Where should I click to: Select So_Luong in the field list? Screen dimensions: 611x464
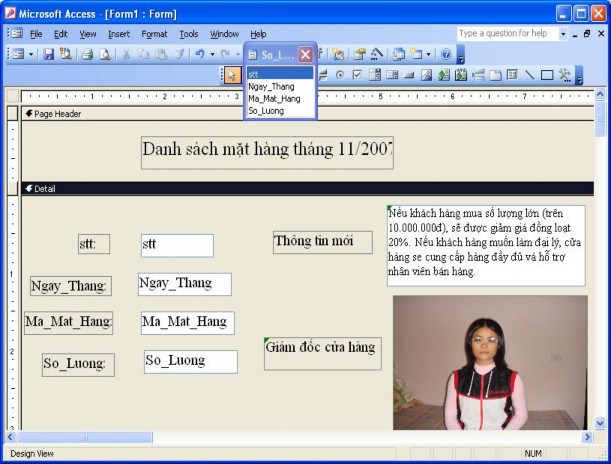280,111
